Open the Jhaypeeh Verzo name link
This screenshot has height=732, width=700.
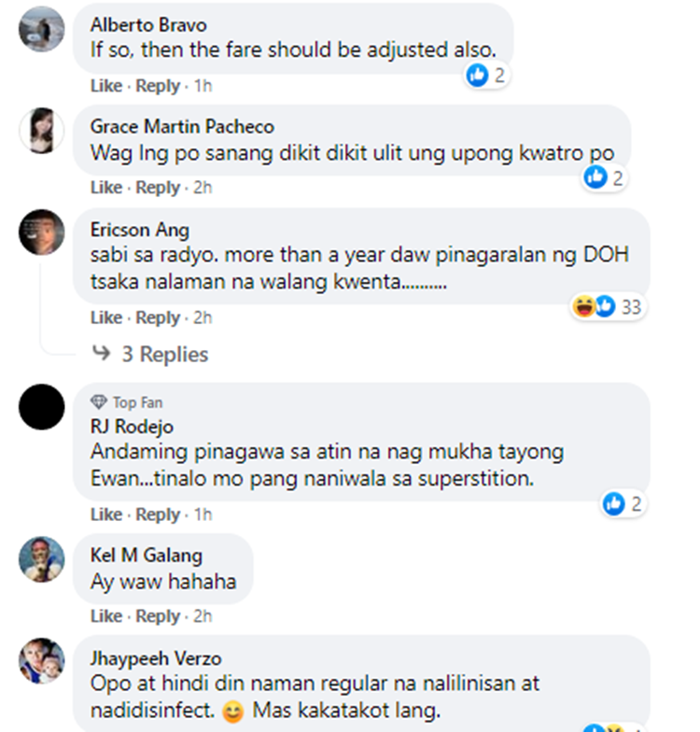click(x=156, y=659)
